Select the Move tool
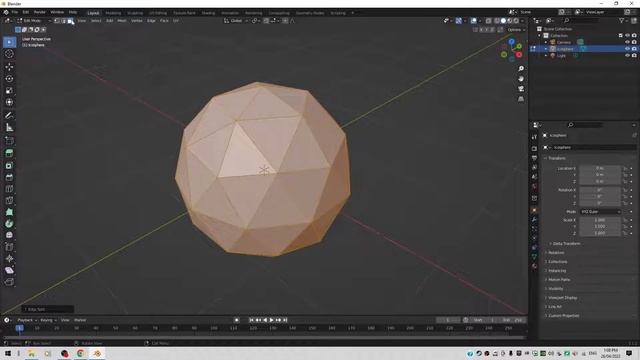640x360 pixels. tap(9, 67)
